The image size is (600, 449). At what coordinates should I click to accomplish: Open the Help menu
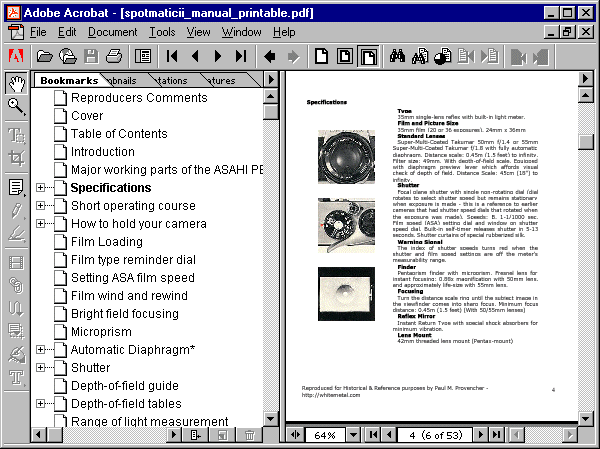pyautogui.click(x=284, y=32)
